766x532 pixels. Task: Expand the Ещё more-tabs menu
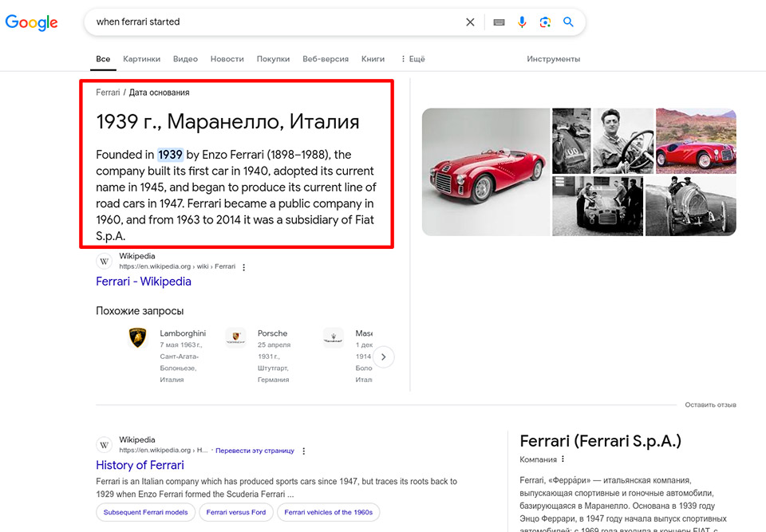[413, 59]
